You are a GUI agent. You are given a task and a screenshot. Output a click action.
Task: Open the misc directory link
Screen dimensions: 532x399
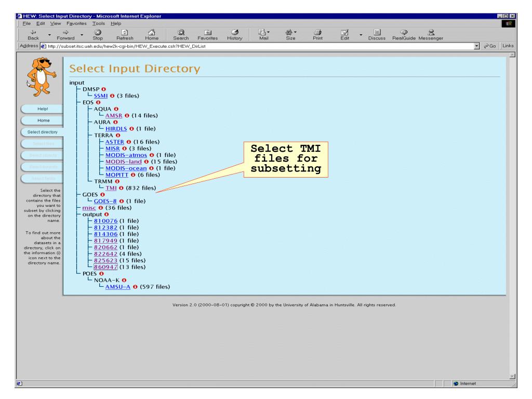coord(89,208)
